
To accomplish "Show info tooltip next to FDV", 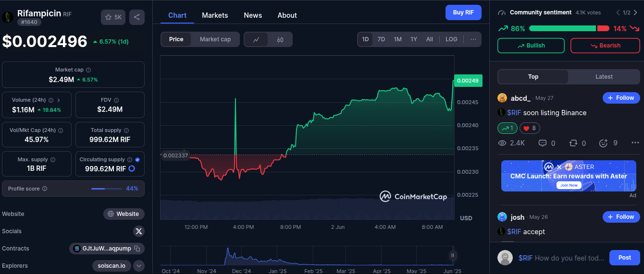I will pos(115,100).
